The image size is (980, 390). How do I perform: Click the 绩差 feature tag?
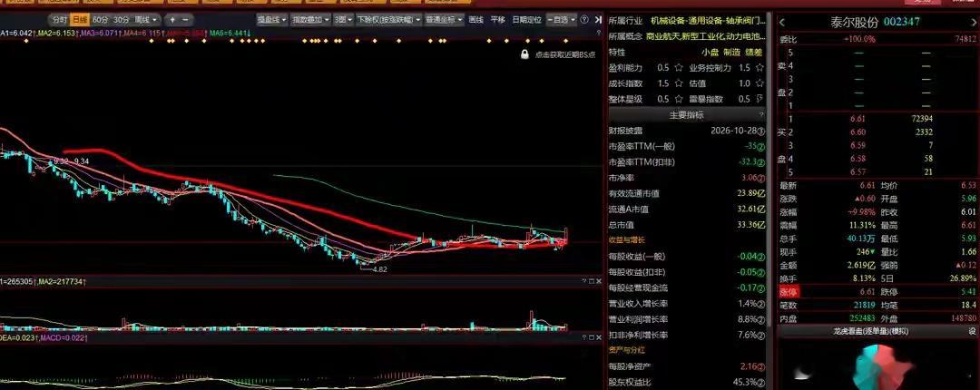click(754, 52)
